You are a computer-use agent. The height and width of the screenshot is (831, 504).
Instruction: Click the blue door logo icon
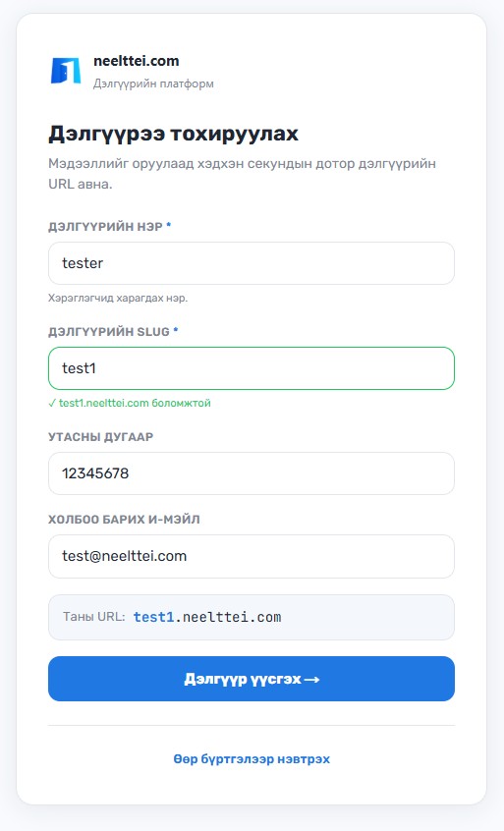[x=66, y=71]
